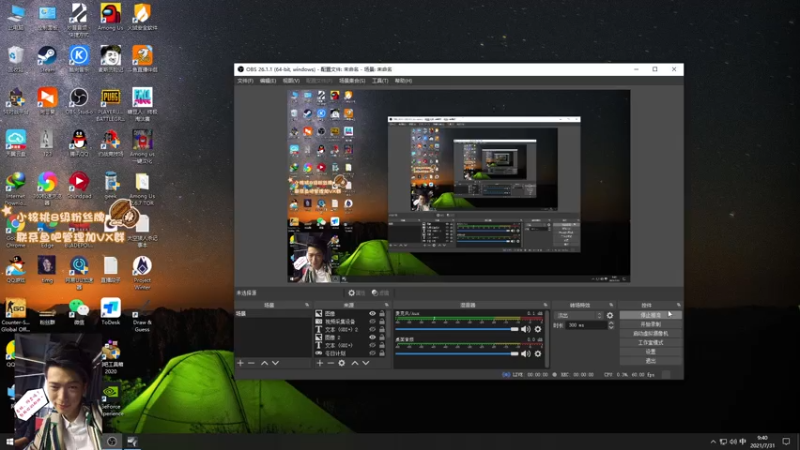
Task: Toggle lock on 图像 2 source
Action: pyautogui.click(x=382, y=337)
